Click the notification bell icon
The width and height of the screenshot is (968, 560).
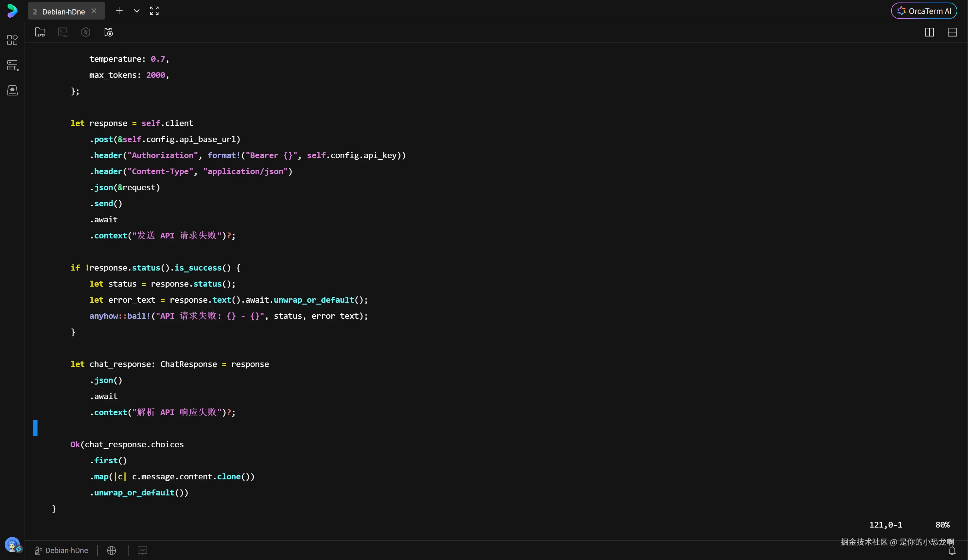[952, 551]
